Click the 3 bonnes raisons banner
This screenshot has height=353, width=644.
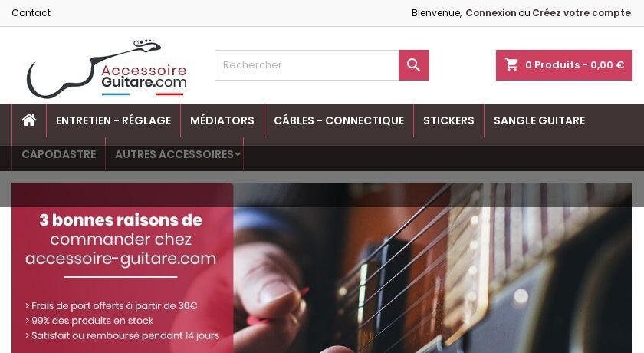(123, 268)
